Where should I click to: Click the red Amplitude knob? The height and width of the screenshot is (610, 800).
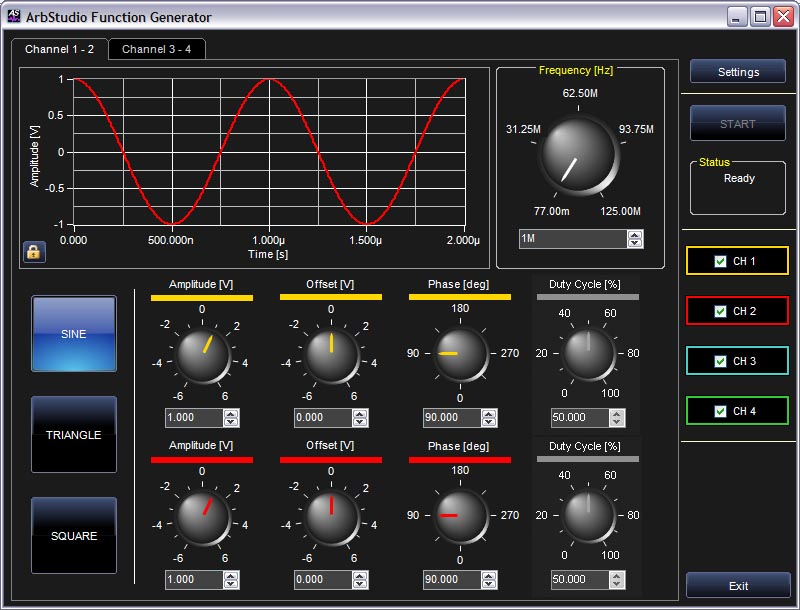pos(202,517)
